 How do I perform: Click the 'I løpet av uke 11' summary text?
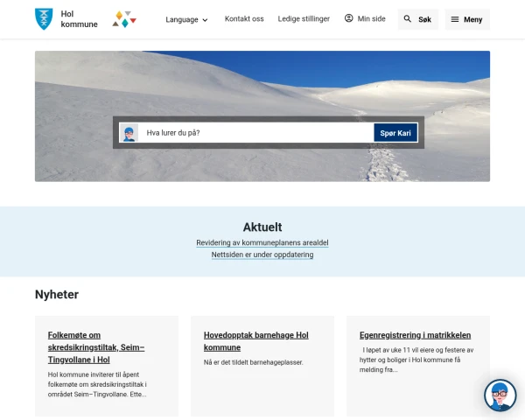click(416, 360)
